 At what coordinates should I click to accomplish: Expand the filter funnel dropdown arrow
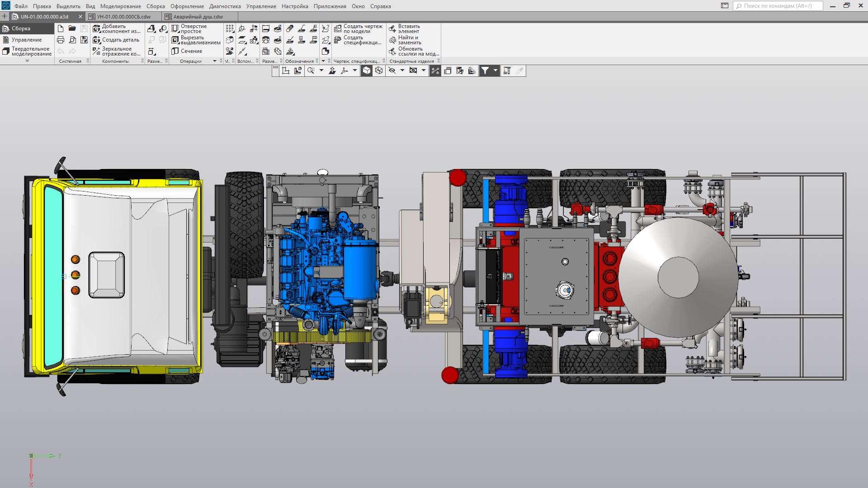495,70
